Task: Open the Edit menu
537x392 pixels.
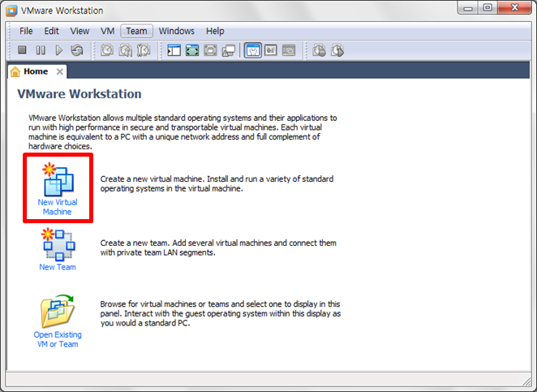Action: [x=51, y=31]
